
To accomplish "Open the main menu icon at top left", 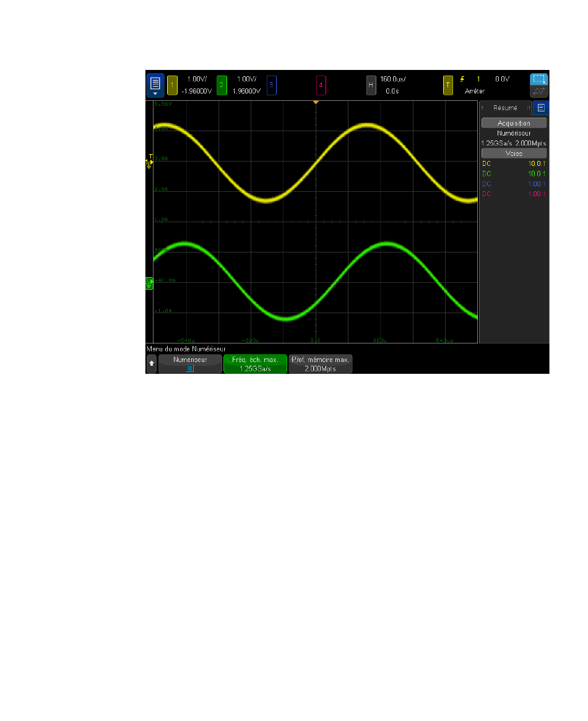I will [x=155, y=85].
